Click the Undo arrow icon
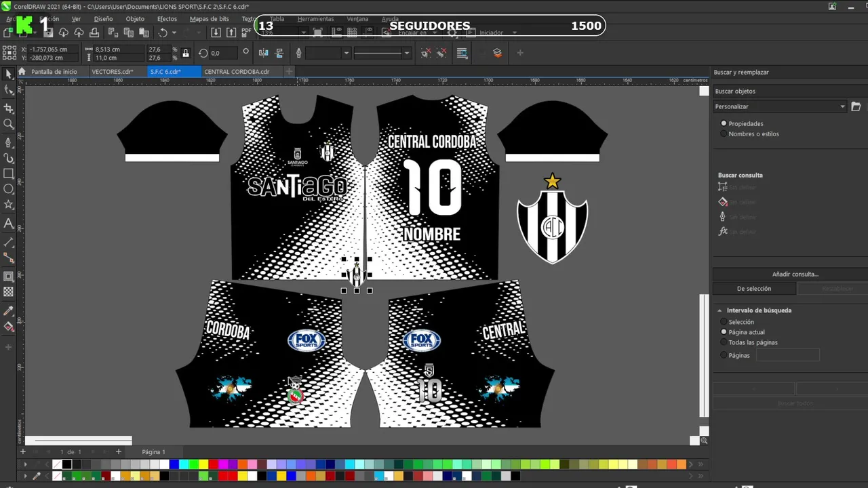The height and width of the screenshot is (488, 868). [x=163, y=33]
